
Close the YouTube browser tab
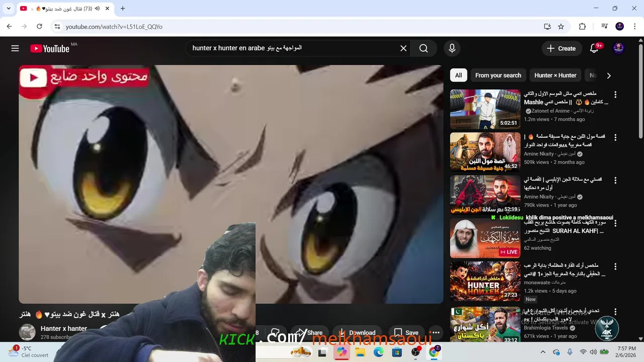click(x=106, y=9)
